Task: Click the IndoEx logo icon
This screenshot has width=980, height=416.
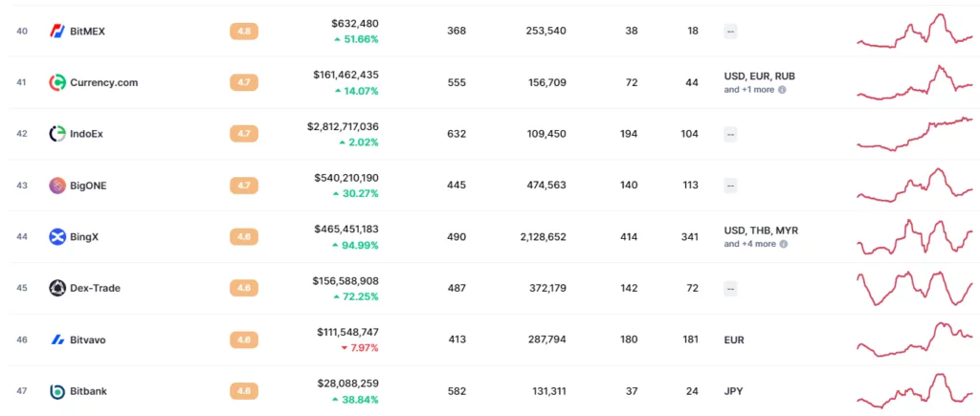Action: click(57, 134)
